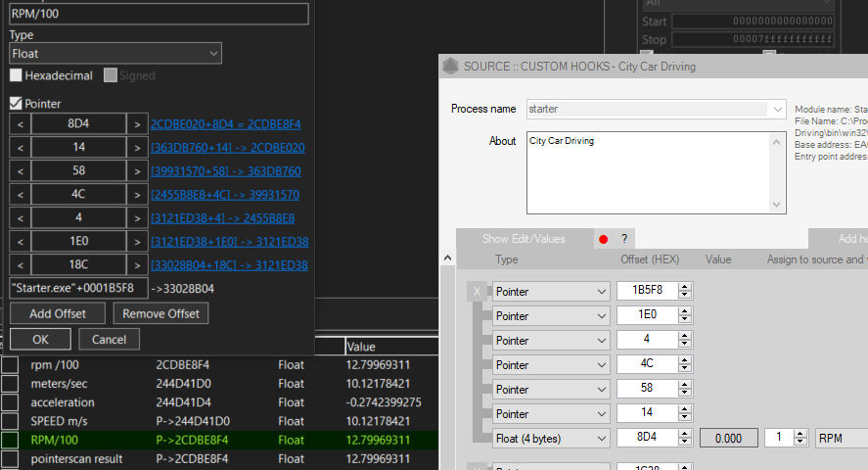
Task: Click the About box scroll down arrow
Action: pos(777,205)
